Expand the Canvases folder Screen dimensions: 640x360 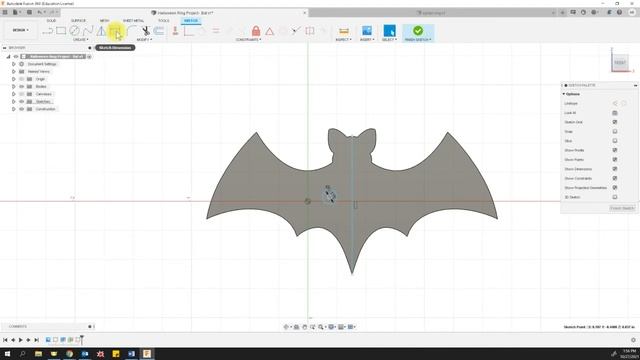(x=13, y=94)
